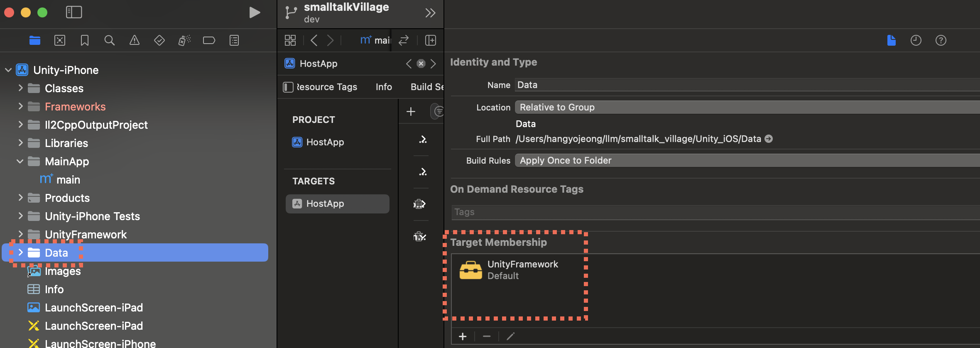Expand the Unity-iPhone Tests folder
The width and height of the screenshot is (980, 348).
coord(20,216)
